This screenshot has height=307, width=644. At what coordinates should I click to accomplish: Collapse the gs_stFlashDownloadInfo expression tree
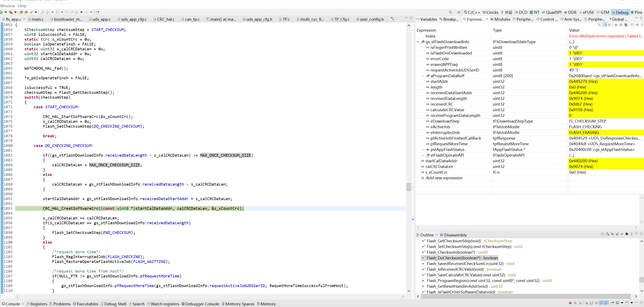pos(418,42)
